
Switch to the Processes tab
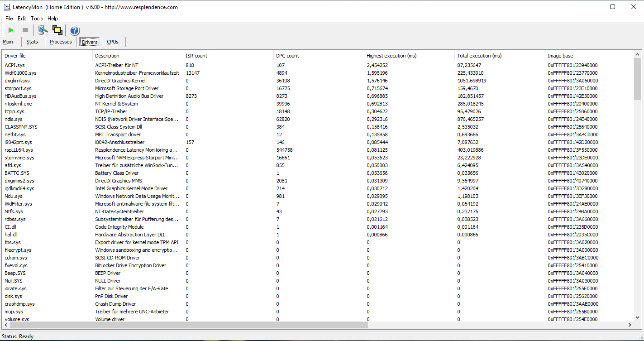pos(61,42)
